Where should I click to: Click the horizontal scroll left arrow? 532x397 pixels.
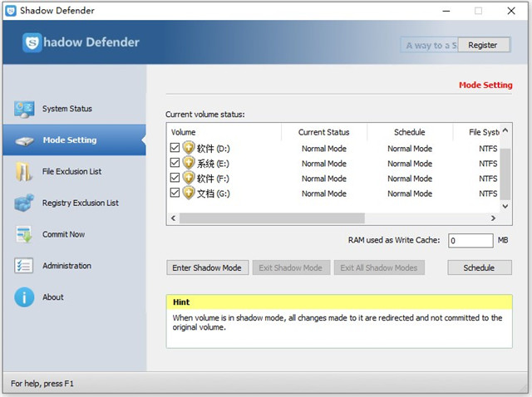tap(174, 218)
